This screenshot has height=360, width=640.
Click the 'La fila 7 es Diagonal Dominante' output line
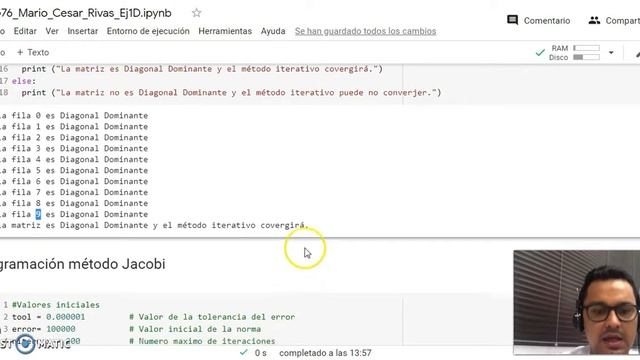[x=74, y=192]
